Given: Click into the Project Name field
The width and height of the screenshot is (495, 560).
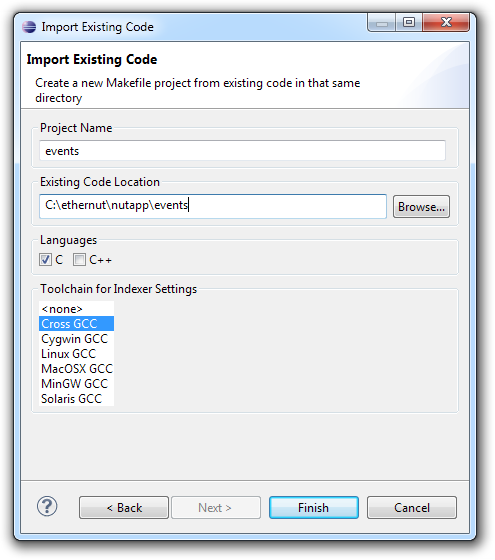Looking at the screenshot, I should [x=242, y=151].
